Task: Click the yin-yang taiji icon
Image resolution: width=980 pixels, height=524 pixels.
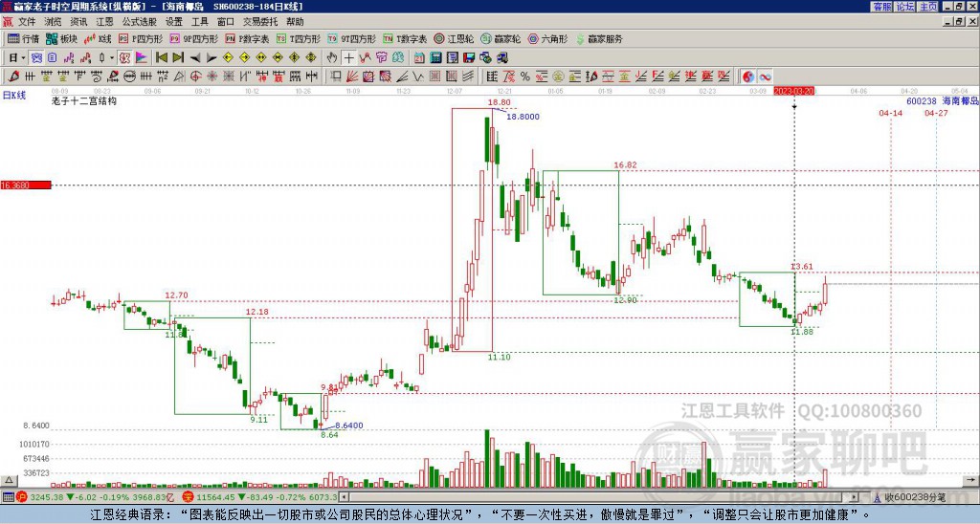Action: (x=748, y=76)
